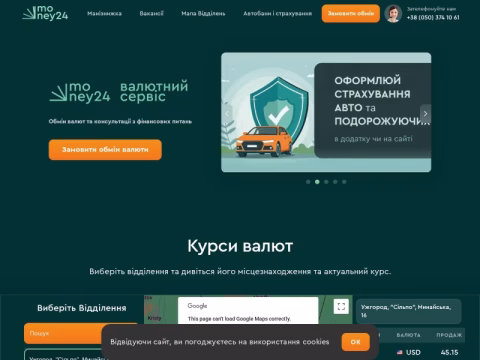480x360 pixels.
Task: Click the support operator avatar
Action: tap(393, 14)
